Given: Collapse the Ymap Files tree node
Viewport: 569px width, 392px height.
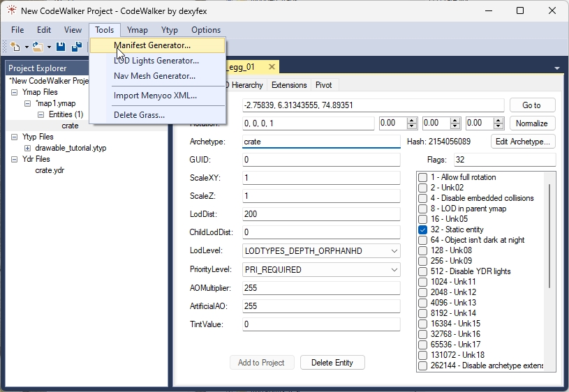Looking at the screenshot, I should point(15,92).
